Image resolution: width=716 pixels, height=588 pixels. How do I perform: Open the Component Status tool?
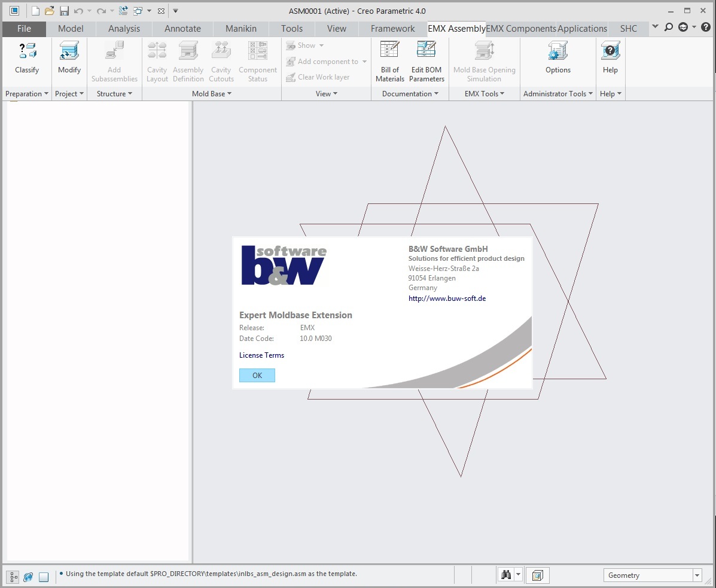click(x=258, y=62)
